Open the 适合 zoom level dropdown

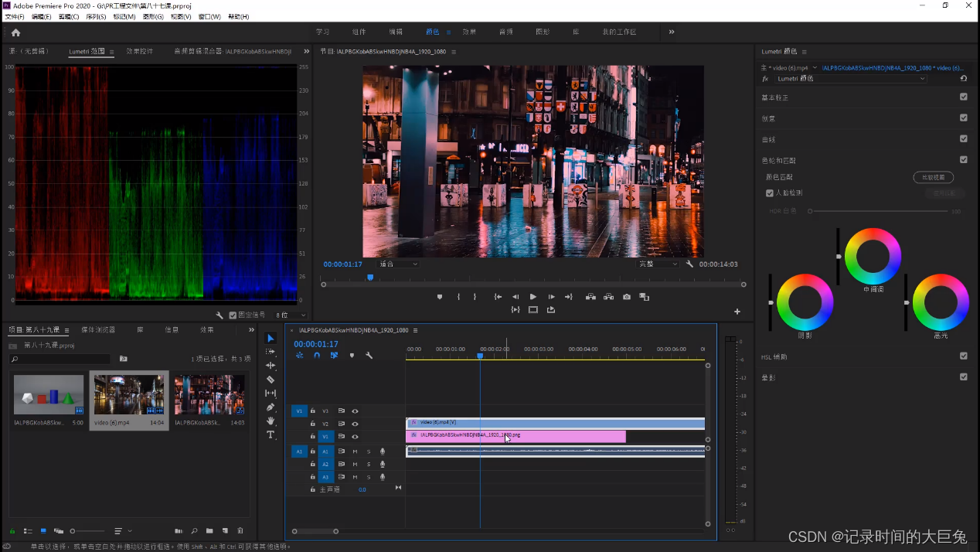[398, 264]
